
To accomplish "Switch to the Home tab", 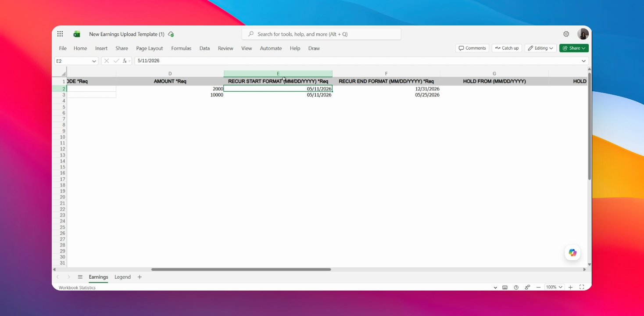I will point(80,48).
